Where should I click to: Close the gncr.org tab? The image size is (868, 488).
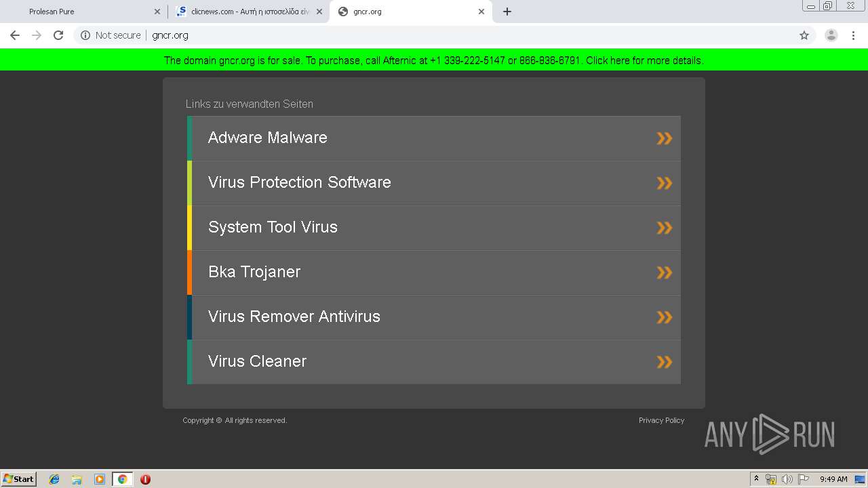point(481,12)
